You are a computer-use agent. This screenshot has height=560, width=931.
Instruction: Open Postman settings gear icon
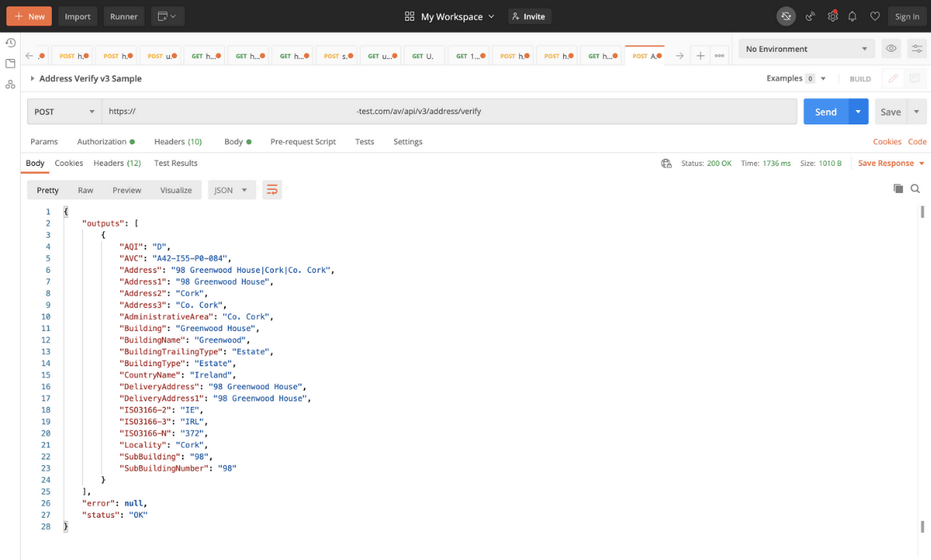832,17
